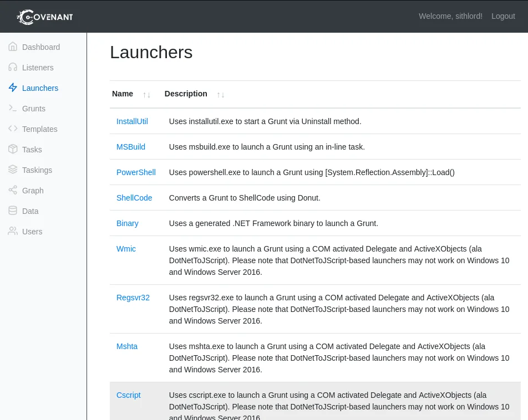This screenshot has height=420, width=528.
Task: Click the Taskings layers icon
Action: tap(13, 170)
